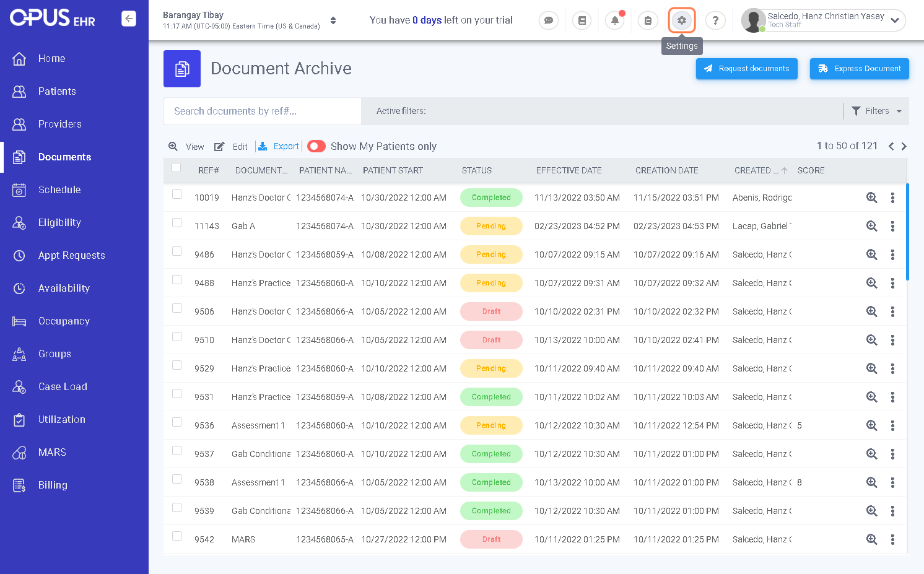Sort by the REF# column header
The height and width of the screenshot is (574, 924).
point(208,170)
